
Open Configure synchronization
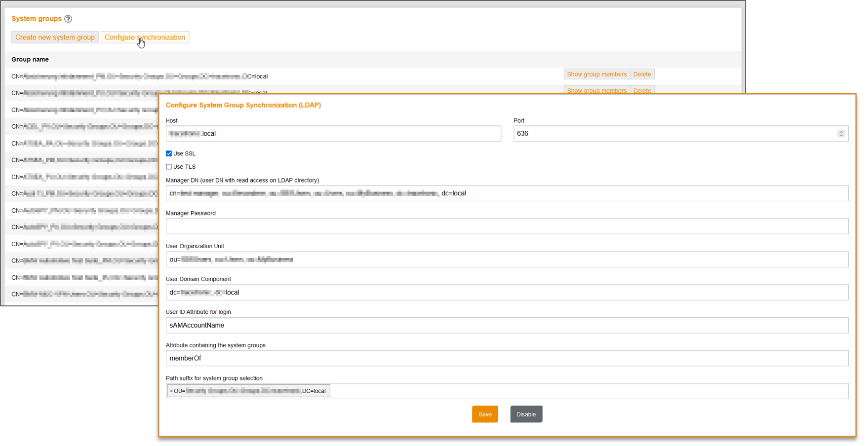(x=145, y=37)
